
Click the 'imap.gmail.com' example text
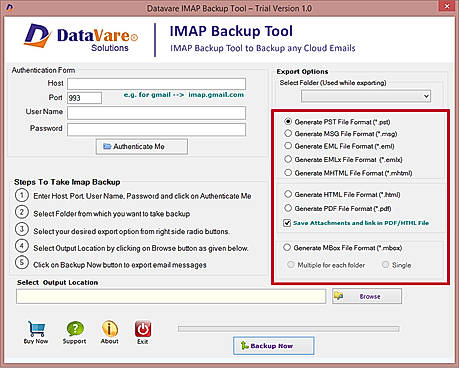pyautogui.click(x=216, y=95)
